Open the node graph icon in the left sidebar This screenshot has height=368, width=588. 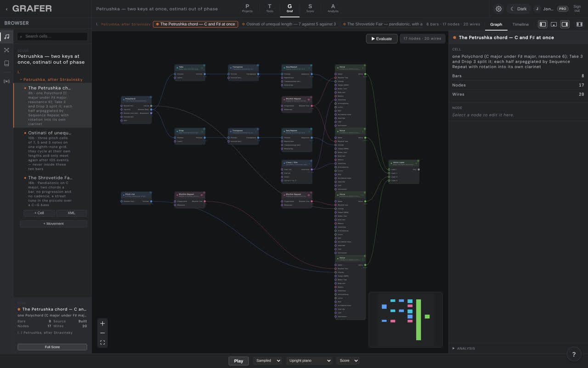pos(6,50)
